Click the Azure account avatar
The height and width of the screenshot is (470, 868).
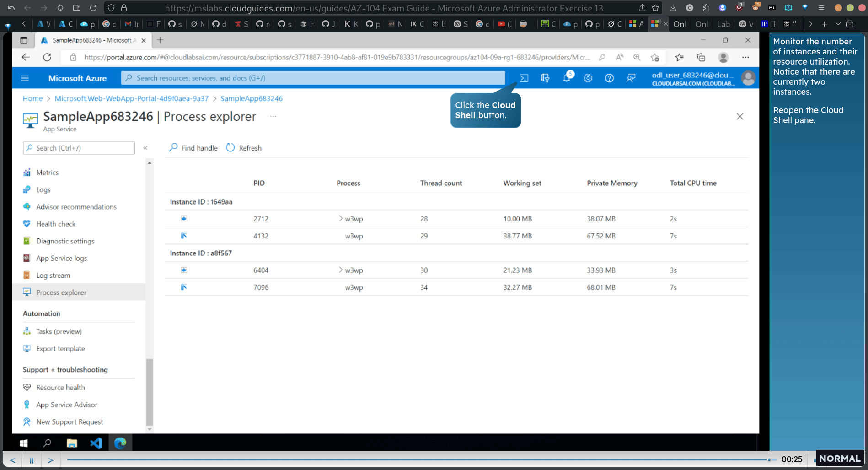pyautogui.click(x=748, y=78)
